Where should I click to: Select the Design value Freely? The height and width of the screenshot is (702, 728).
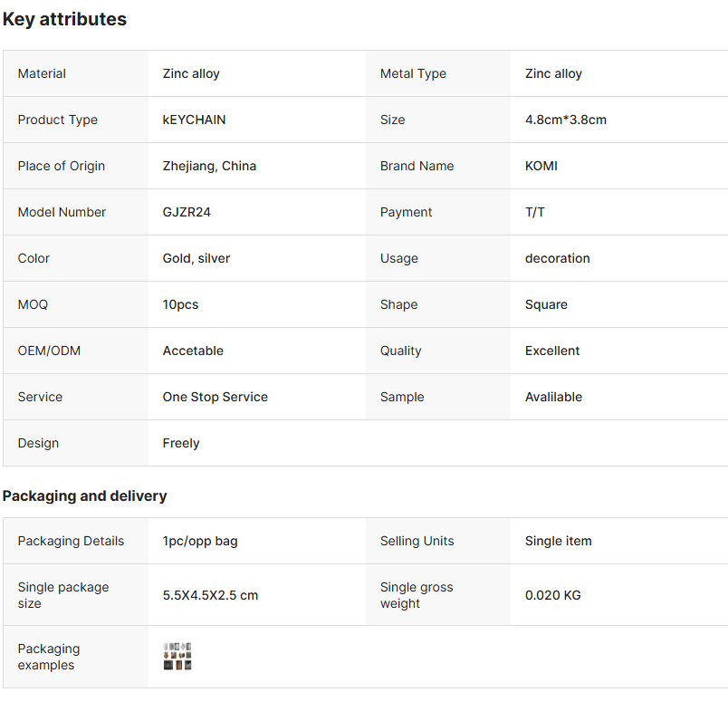pyautogui.click(x=181, y=443)
